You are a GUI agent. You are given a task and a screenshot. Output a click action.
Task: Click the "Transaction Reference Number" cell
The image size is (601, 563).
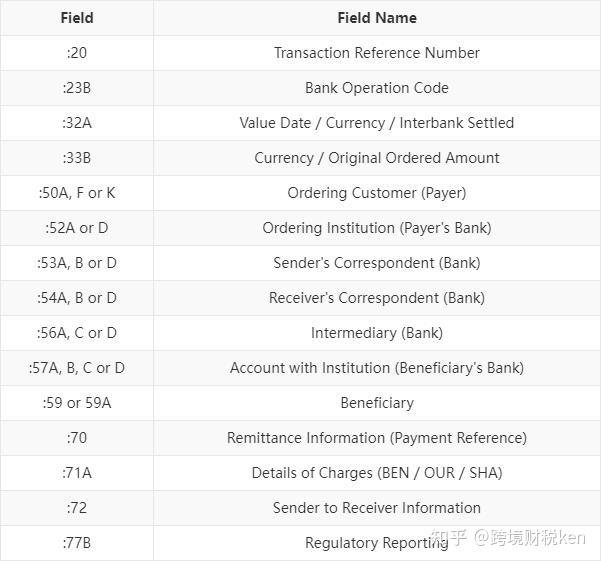click(377, 53)
